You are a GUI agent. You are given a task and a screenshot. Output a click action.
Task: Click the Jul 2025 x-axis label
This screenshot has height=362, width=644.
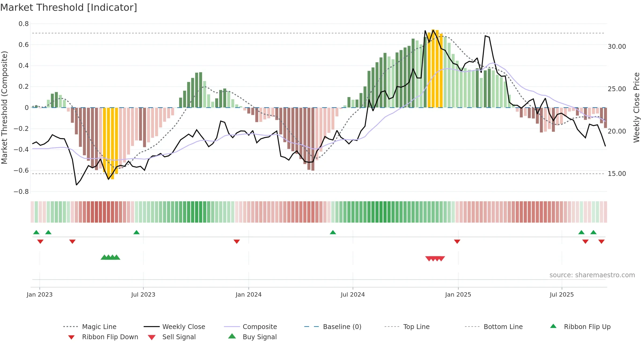(562, 294)
